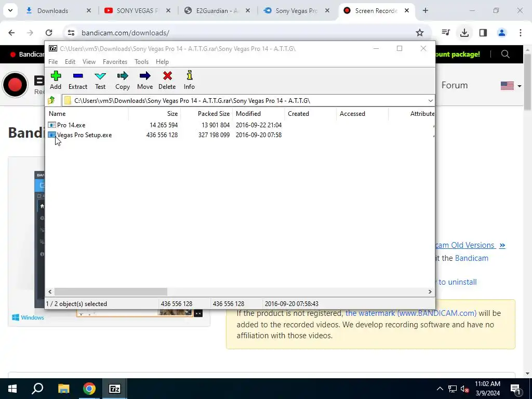Image resolution: width=532 pixels, height=399 pixels.
Task: Open the Tools menu
Action: [x=141, y=62]
